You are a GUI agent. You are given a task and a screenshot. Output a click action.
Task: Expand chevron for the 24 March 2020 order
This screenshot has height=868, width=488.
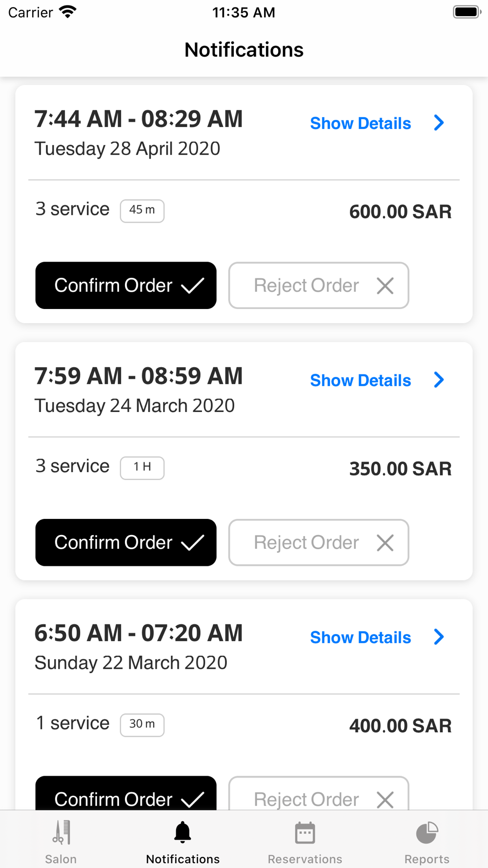tap(439, 380)
